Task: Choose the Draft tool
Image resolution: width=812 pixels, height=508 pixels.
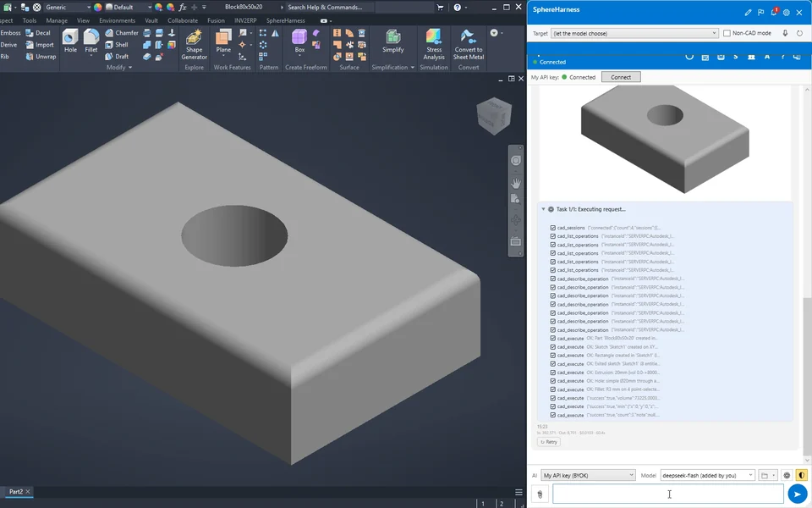Action: point(117,57)
